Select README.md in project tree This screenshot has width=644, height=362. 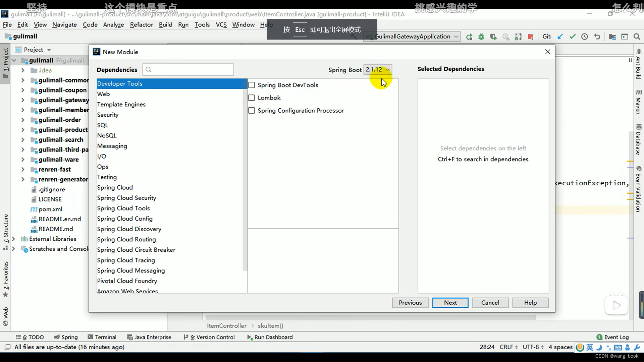(56, 229)
